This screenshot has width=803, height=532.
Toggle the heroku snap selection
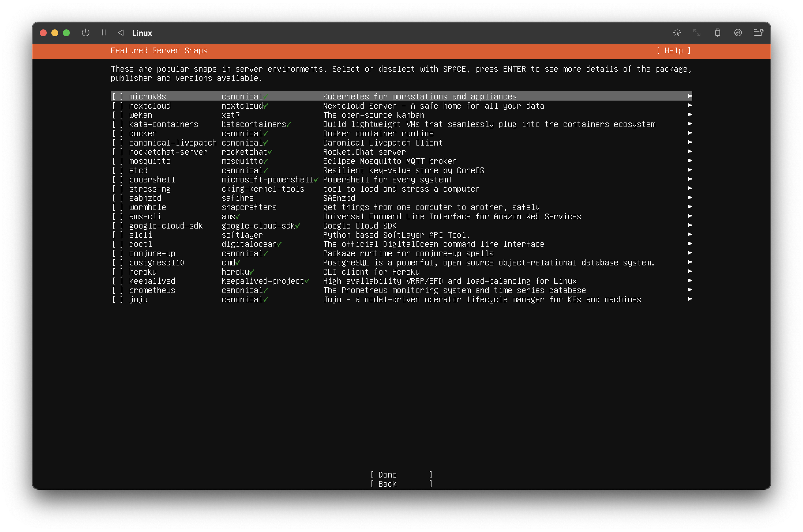click(118, 272)
